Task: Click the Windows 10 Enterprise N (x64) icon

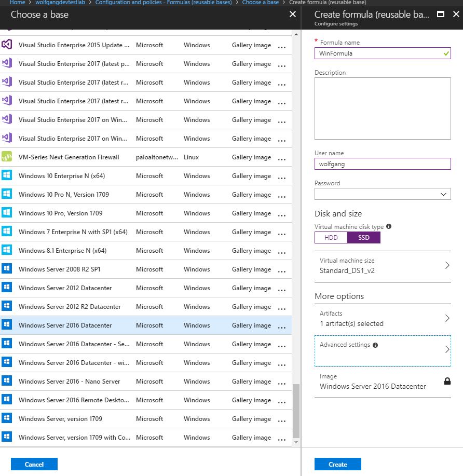Action: (x=7, y=175)
